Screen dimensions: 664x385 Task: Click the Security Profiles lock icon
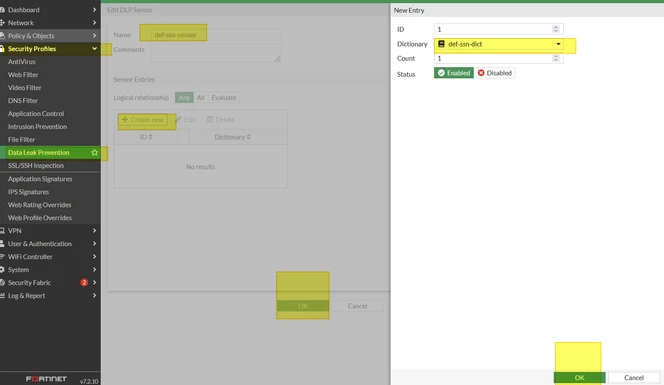(x=2, y=49)
